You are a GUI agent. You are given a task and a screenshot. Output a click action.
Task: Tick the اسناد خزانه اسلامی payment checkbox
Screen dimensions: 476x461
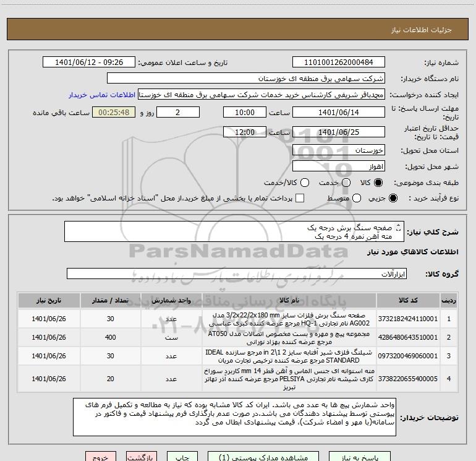point(300,198)
